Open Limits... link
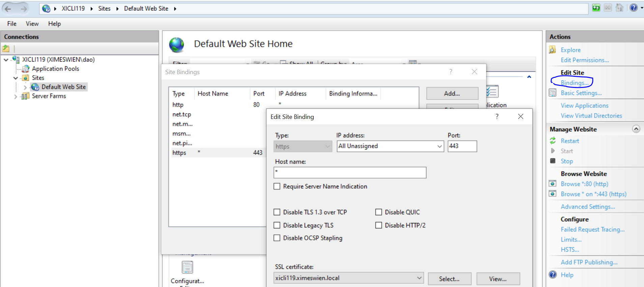The width and height of the screenshot is (644, 287). 571,240
